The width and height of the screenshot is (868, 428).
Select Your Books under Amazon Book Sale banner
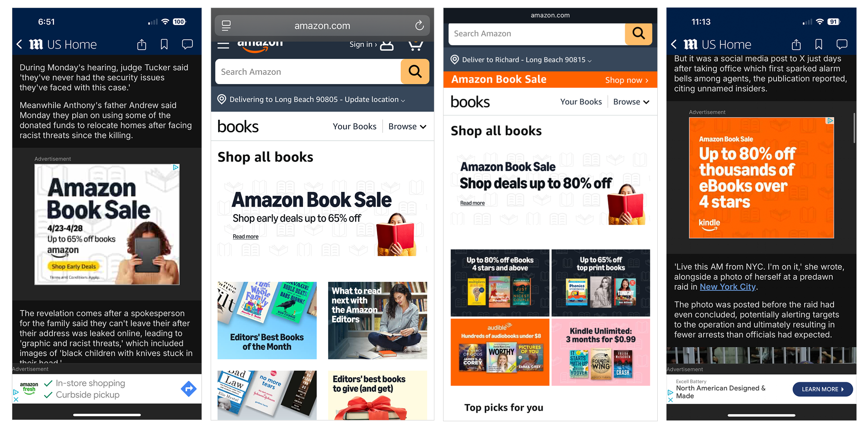pyautogui.click(x=581, y=102)
